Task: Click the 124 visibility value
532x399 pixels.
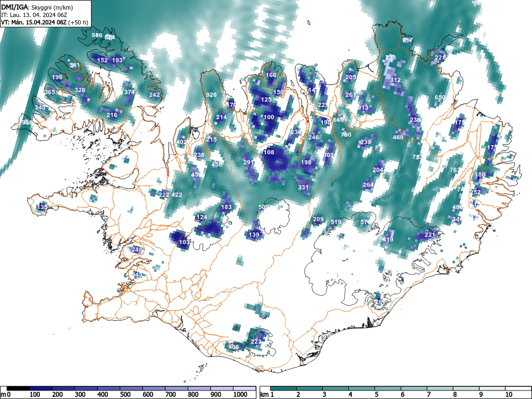Action: pos(202,217)
